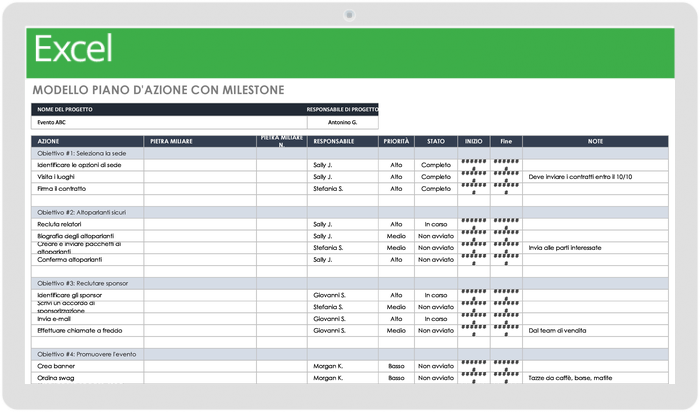Select the cell Biografia degli altoparlanti
This screenshot has height=412, width=700.
[x=88, y=236]
